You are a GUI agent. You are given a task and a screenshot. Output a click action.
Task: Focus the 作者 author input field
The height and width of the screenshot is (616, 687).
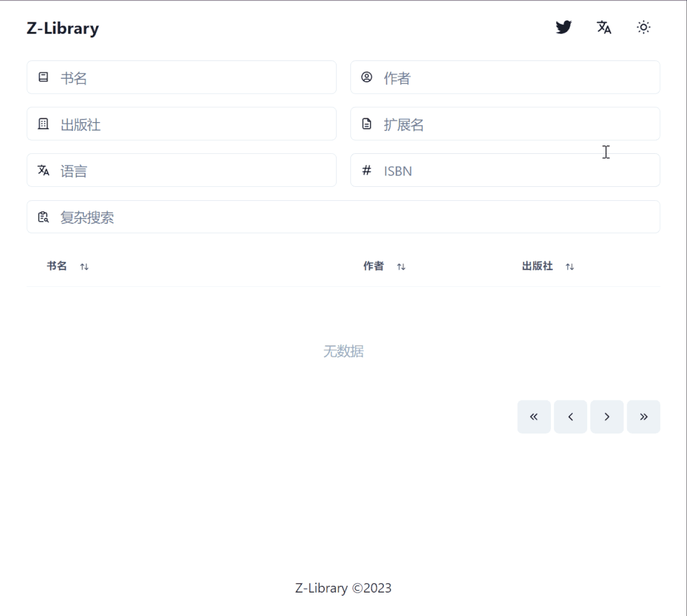[505, 78]
